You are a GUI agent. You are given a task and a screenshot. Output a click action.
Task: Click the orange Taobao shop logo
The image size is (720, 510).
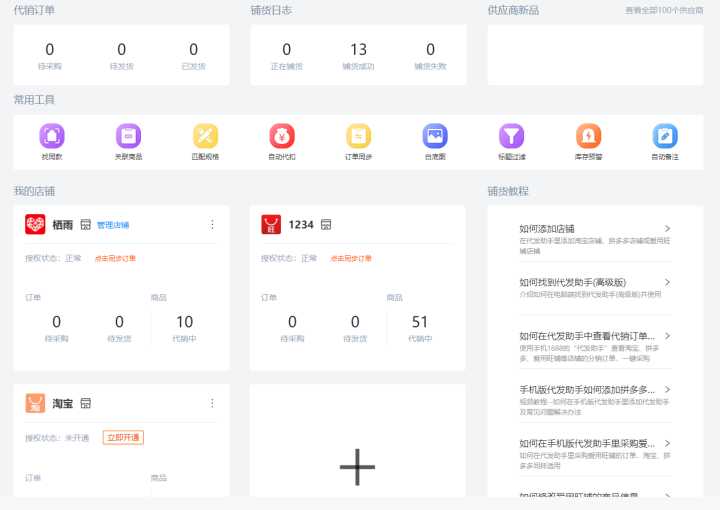(35, 403)
